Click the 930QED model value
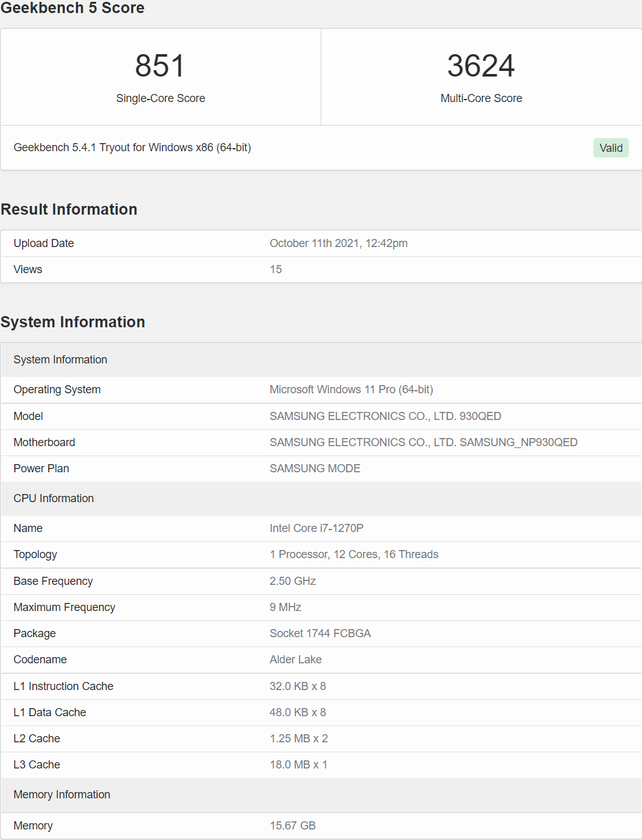 385,416
